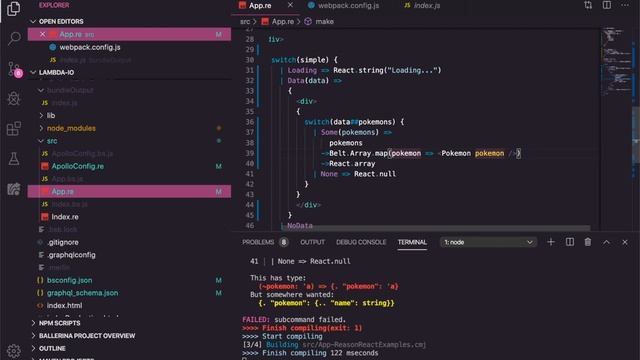Open the Manage gear settings
Image resolution: width=640 pixels, height=360 pixels.
(x=14, y=351)
